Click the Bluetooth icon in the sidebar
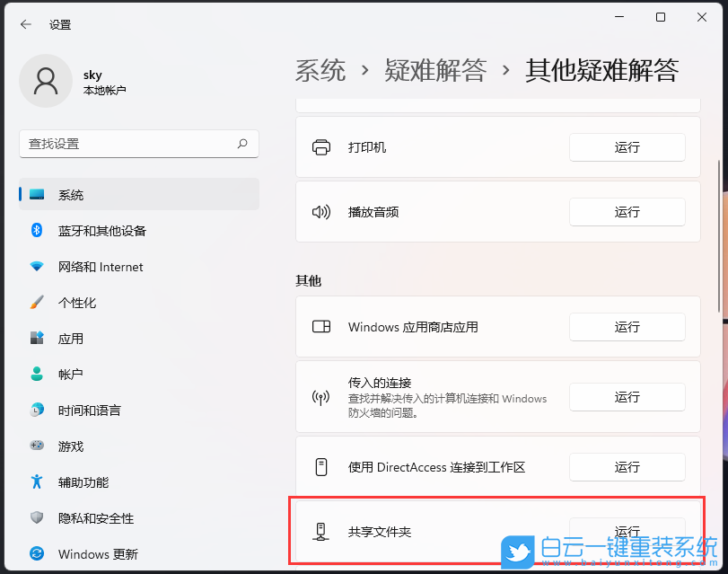The image size is (728, 574). (x=36, y=231)
